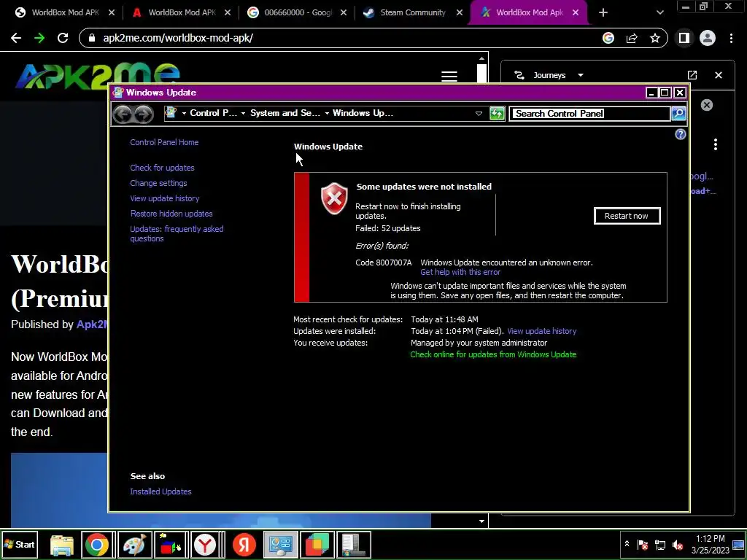Open the red Yandex Я taskbar icon
Screen dimensions: 747x560
[244, 545]
